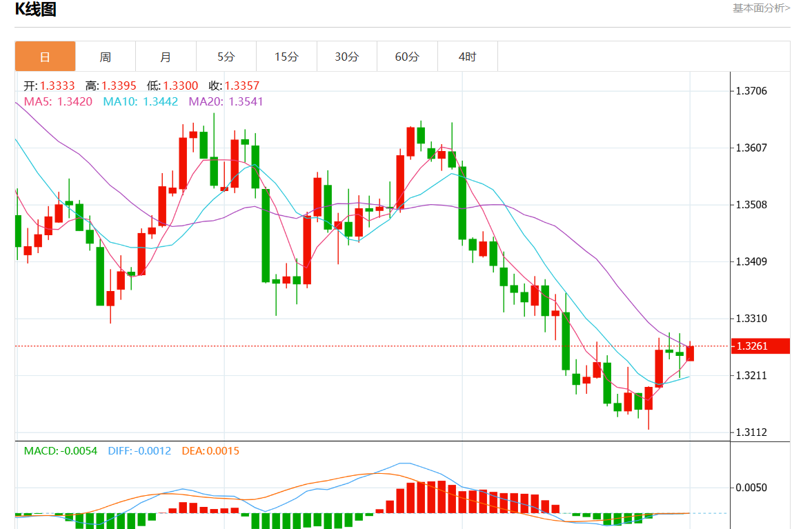Click the MA5: 1.3420 indicator label
Image resolution: width=812 pixels, height=529 pixels.
[58, 101]
